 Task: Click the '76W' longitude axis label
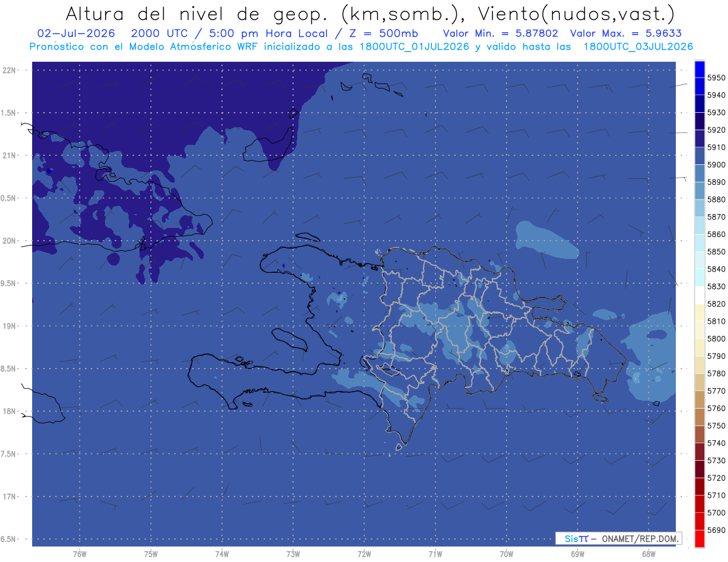coord(79,554)
